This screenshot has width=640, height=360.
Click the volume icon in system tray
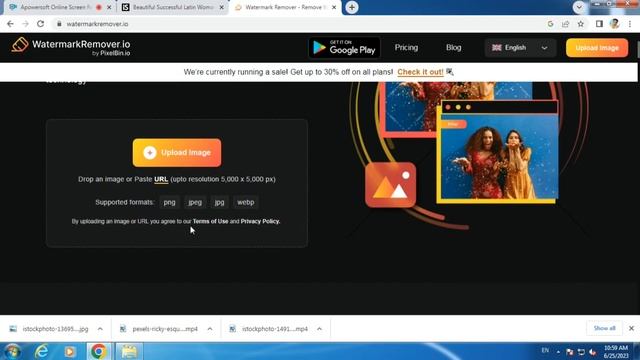tap(592, 351)
